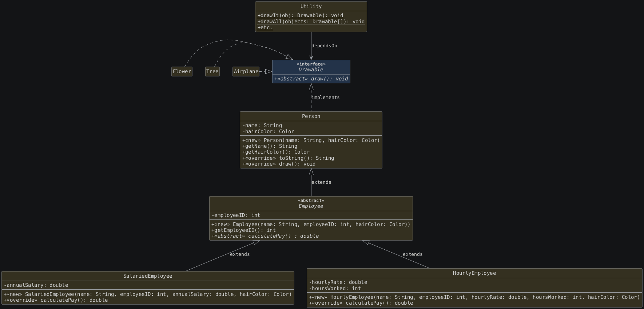Select the getName(): String method

point(270,146)
